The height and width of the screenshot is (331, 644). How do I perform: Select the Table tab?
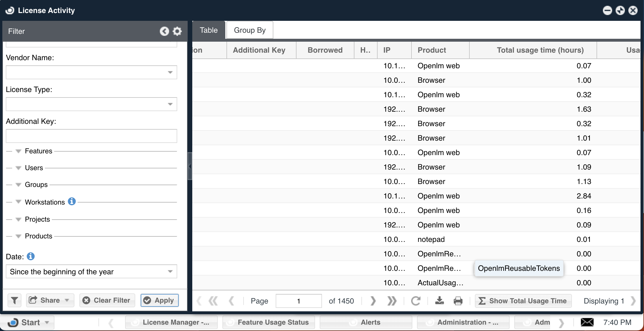[x=208, y=30]
